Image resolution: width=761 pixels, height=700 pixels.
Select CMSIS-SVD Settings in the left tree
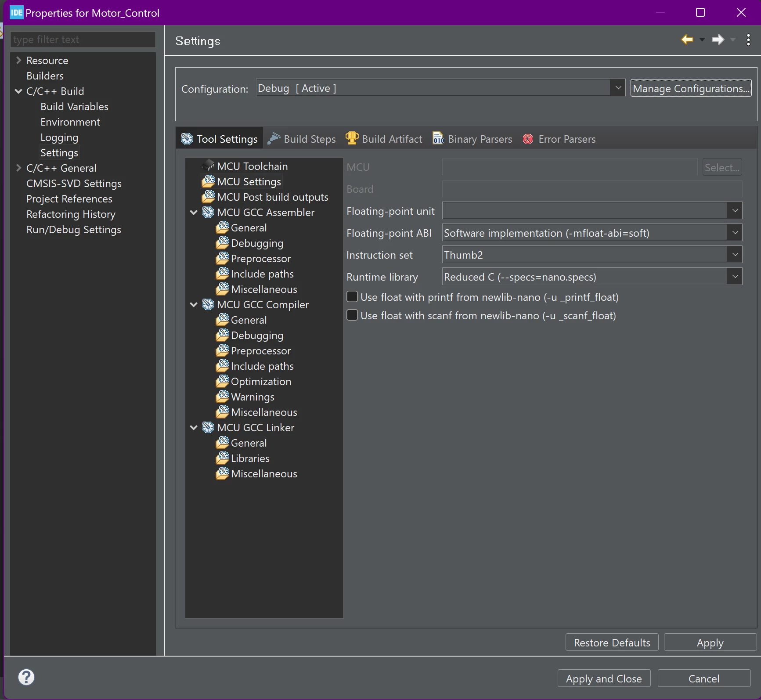click(x=74, y=183)
